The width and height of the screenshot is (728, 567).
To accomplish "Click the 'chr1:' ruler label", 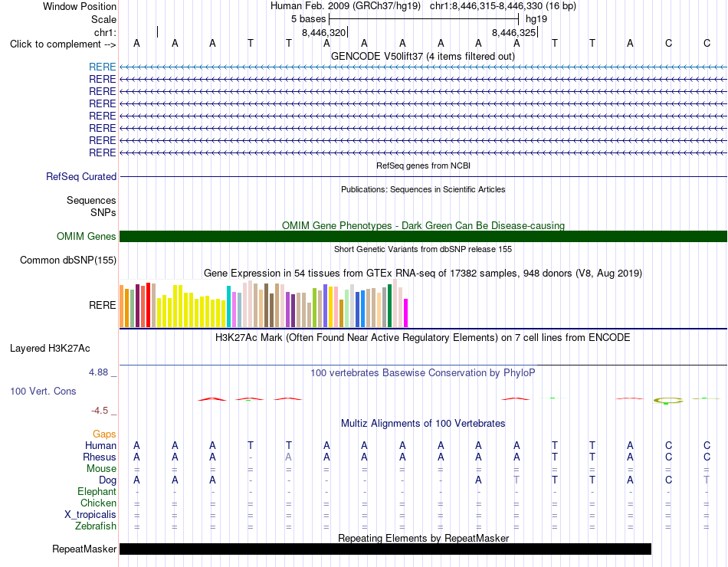I will (105, 32).
